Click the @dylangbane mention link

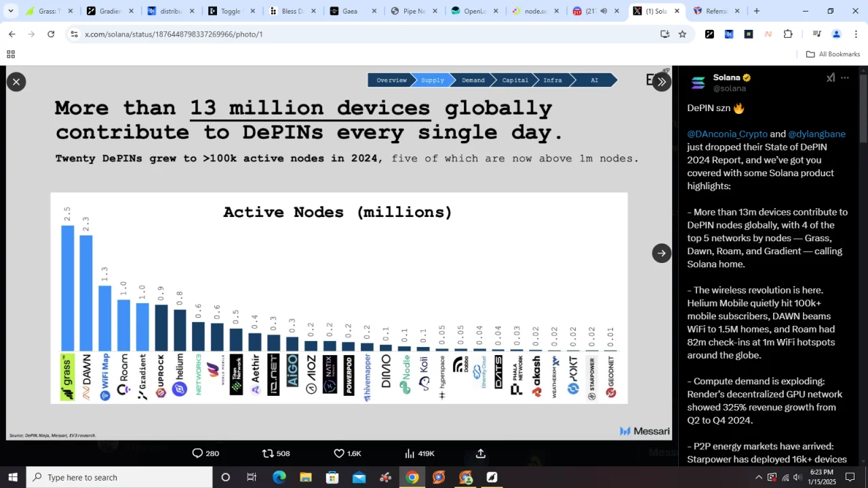click(816, 134)
